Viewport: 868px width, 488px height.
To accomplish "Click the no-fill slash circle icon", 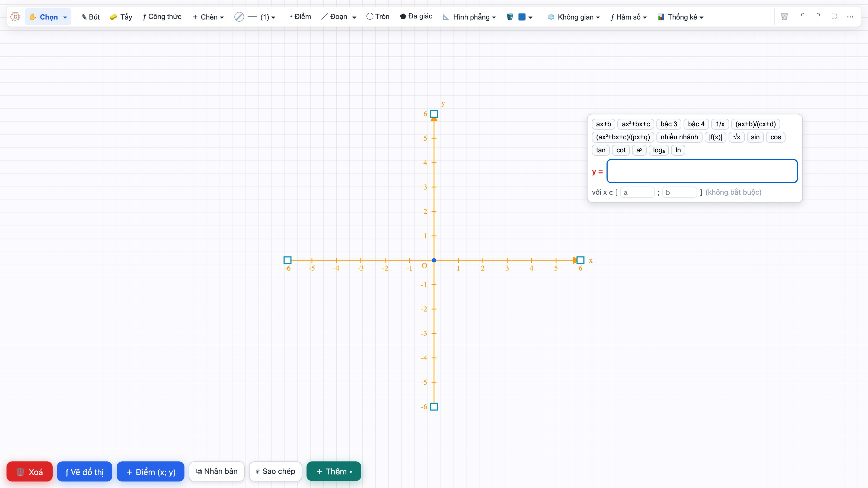I will click(x=239, y=17).
